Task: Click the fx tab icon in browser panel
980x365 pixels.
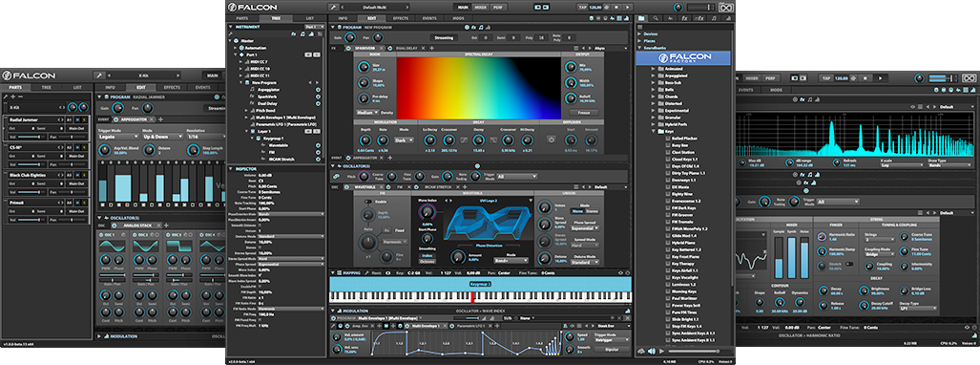Action: 684,19
